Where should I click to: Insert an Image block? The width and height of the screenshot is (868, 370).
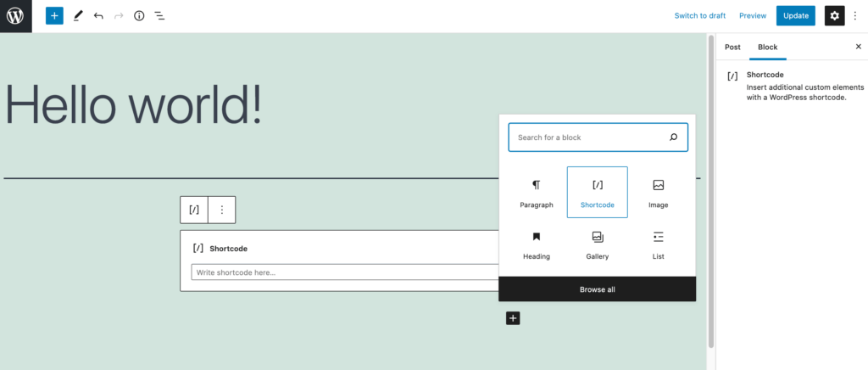click(x=658, y=193)
